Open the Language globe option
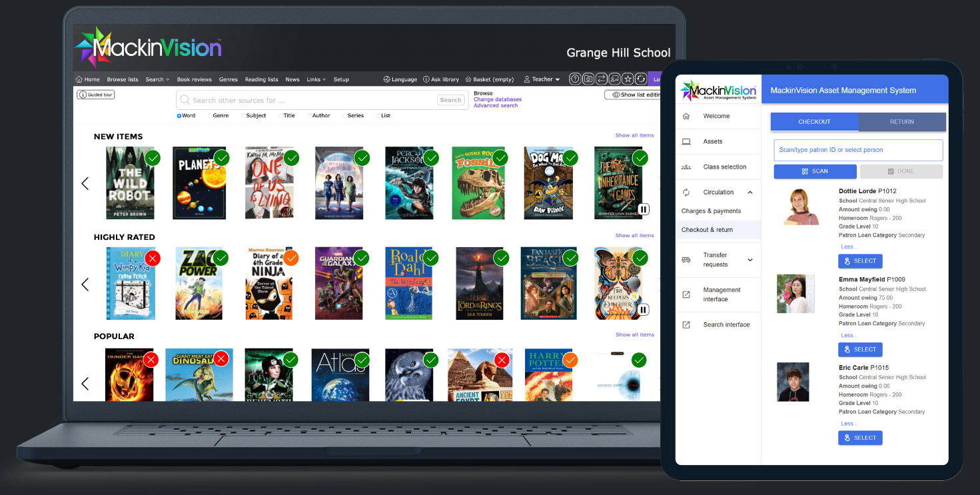The width and height of the screenshot is (980, 495). click(400, 79)
